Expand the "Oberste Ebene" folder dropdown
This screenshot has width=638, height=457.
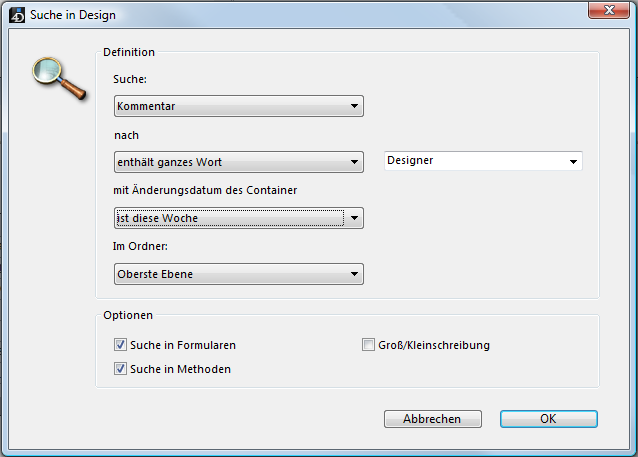coord(238,274)
